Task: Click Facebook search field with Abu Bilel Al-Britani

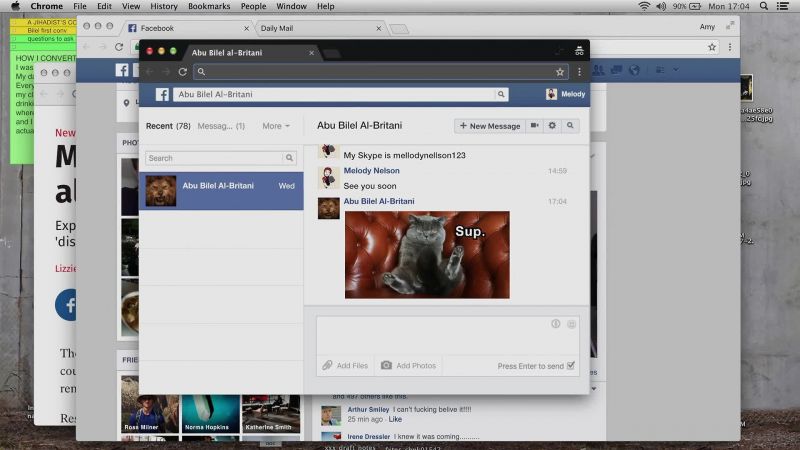Action: [334, 94]
